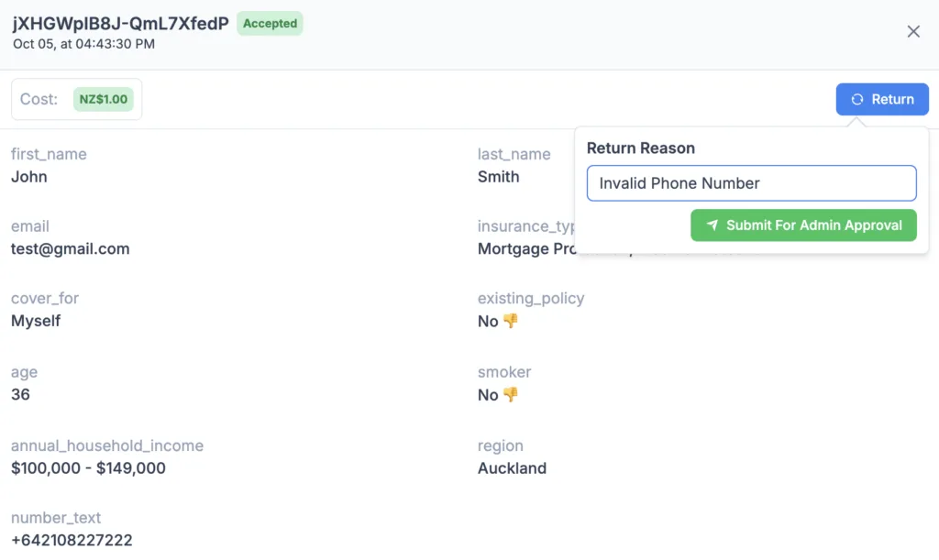
Task: Click the phone number +642108227222
Action: (x=72, y=540)
